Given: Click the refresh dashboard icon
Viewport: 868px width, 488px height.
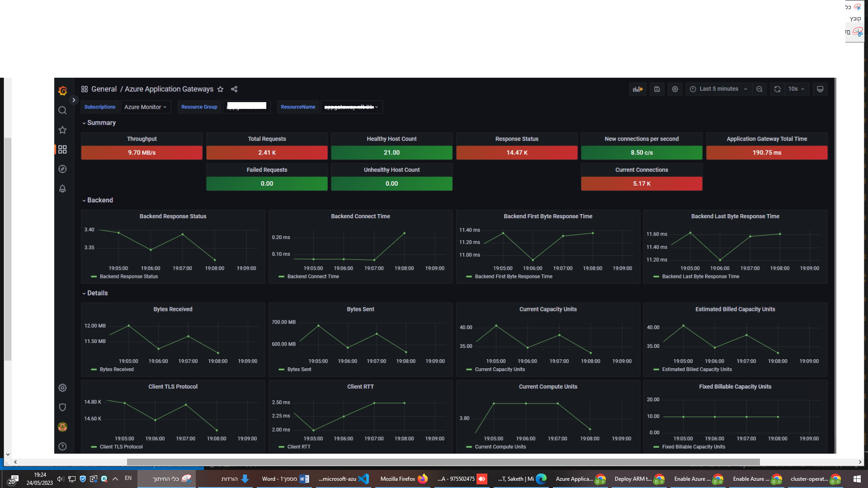Looking at the screenshot, I should pos(777,89).
